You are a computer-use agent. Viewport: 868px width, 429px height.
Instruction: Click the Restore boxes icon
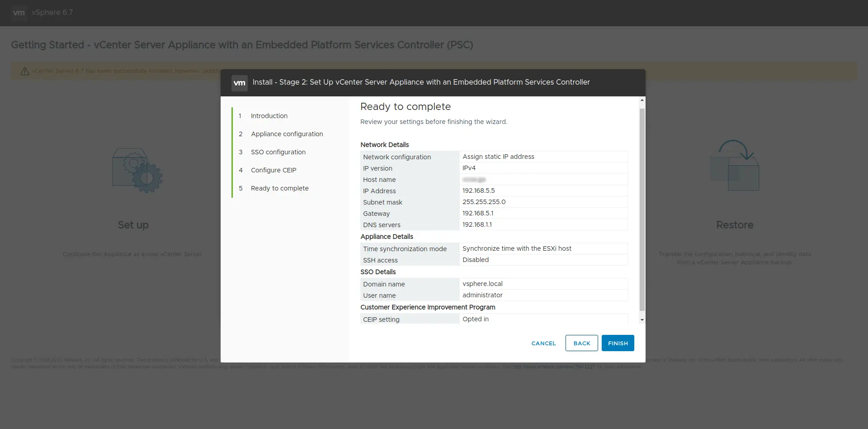point(735,165)
